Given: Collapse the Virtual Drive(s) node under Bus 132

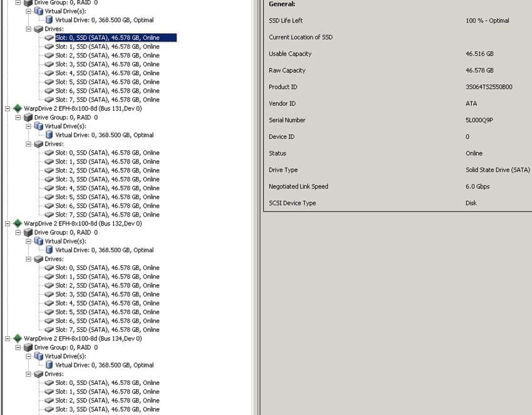Looking at the screenshot, I should [29, 241].
